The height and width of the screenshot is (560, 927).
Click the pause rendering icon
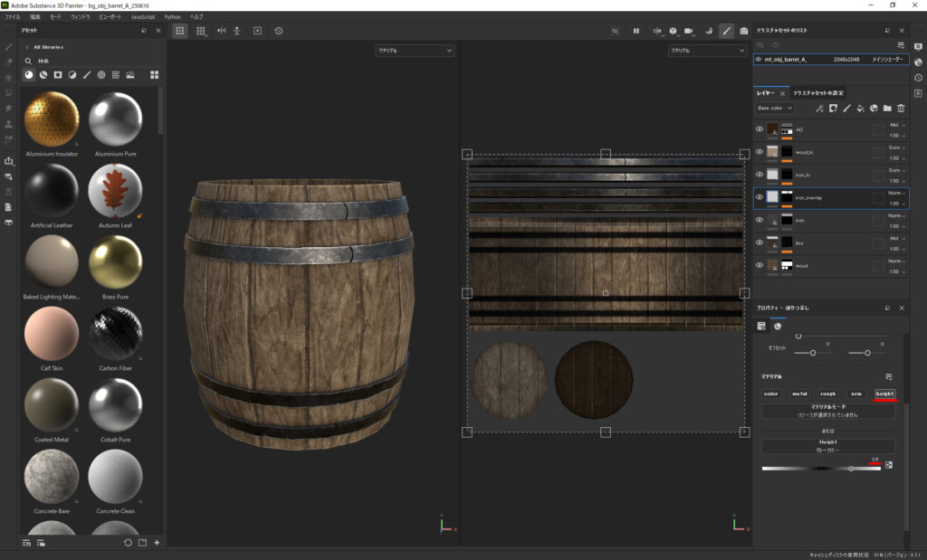[x=636, y=31]
